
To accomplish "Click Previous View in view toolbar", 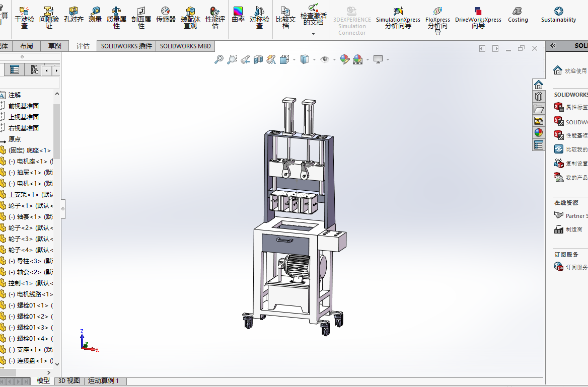I will tap(245, 59).
